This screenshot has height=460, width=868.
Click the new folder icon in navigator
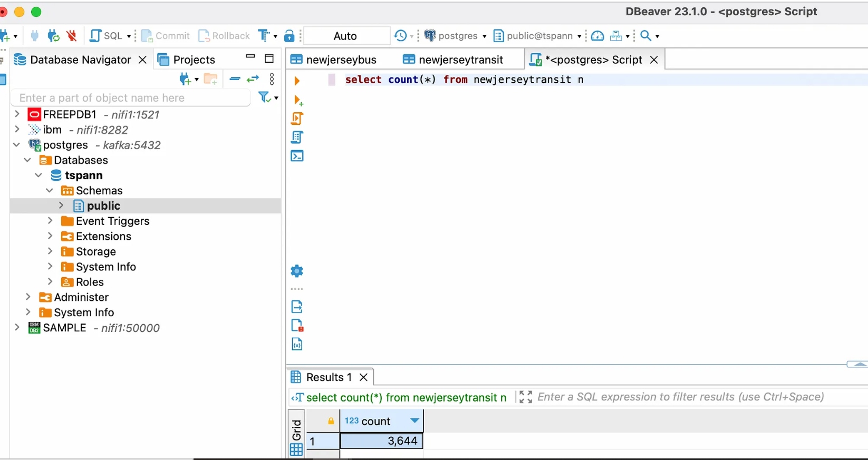pyautogui.click(x=211, y=79)
